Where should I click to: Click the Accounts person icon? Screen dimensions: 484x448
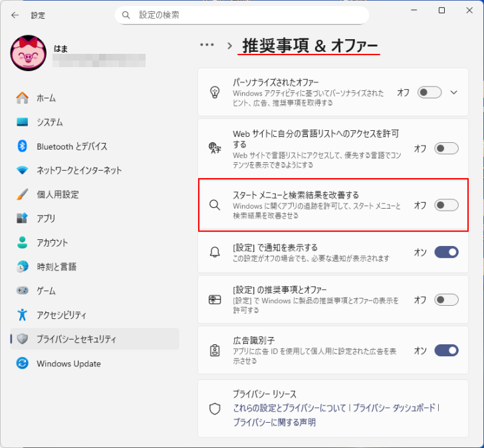pyautogui.click(x=22, y=242)
